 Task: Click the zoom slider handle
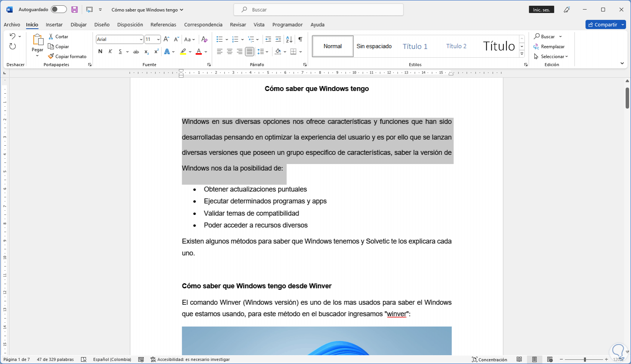click(x=585, y=359)
